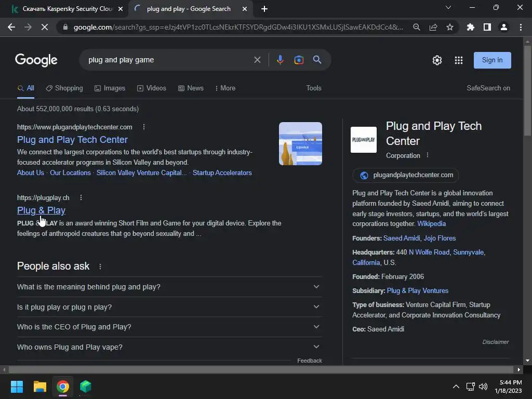Click the Feedback link below questions
This screenshot has height=399, width=532.
pos(310,361)
